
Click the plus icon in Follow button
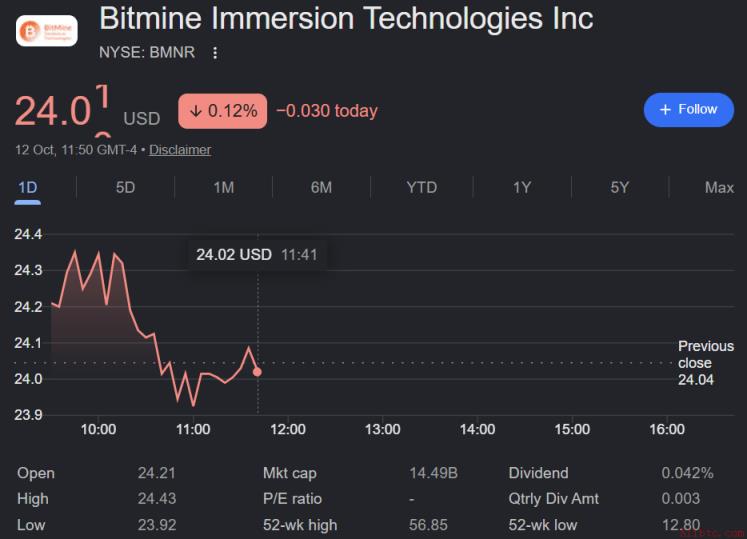point(665,110)
